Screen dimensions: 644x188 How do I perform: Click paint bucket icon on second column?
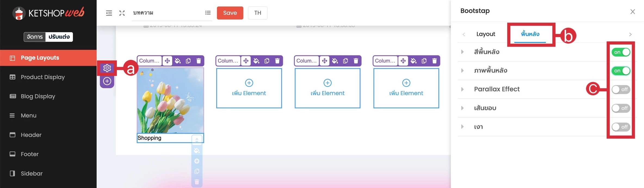(256, 61)
